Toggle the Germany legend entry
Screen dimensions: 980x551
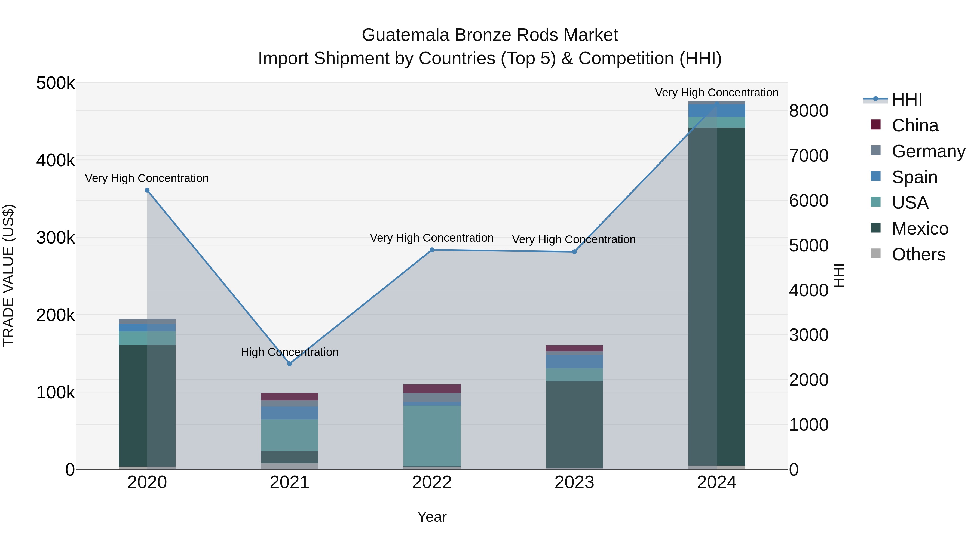tap(918, 151)
